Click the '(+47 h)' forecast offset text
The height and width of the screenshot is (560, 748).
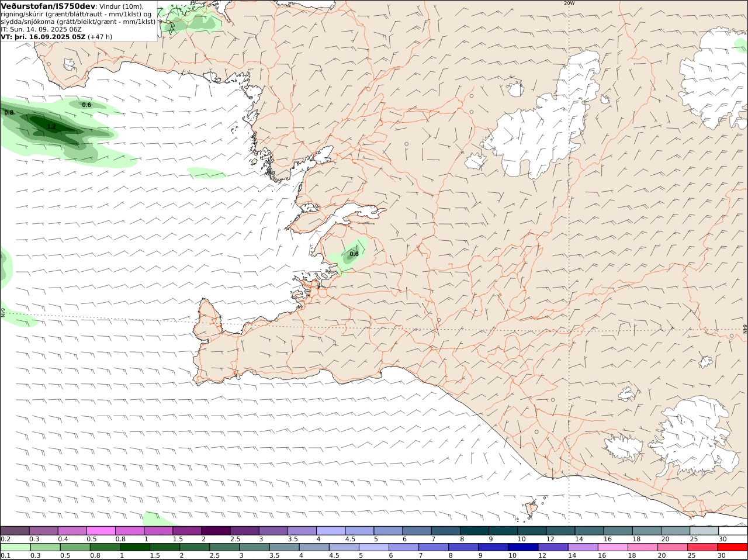[x=100, y=37]
